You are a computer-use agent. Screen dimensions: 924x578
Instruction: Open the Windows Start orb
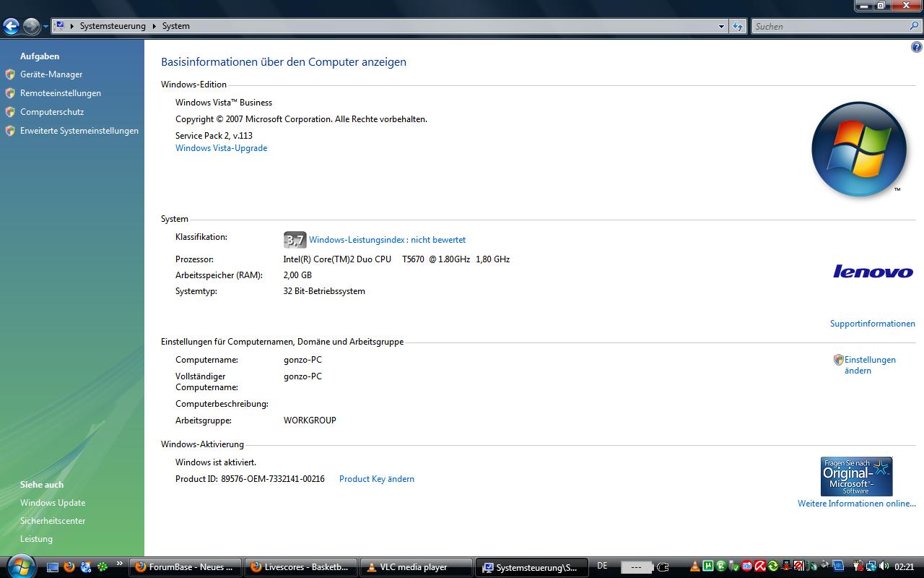point(19,566)
